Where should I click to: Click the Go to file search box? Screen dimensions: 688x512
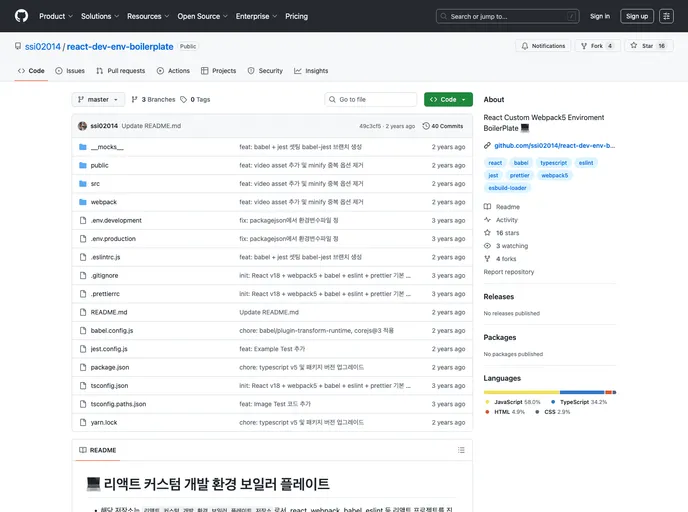point(371,100)
